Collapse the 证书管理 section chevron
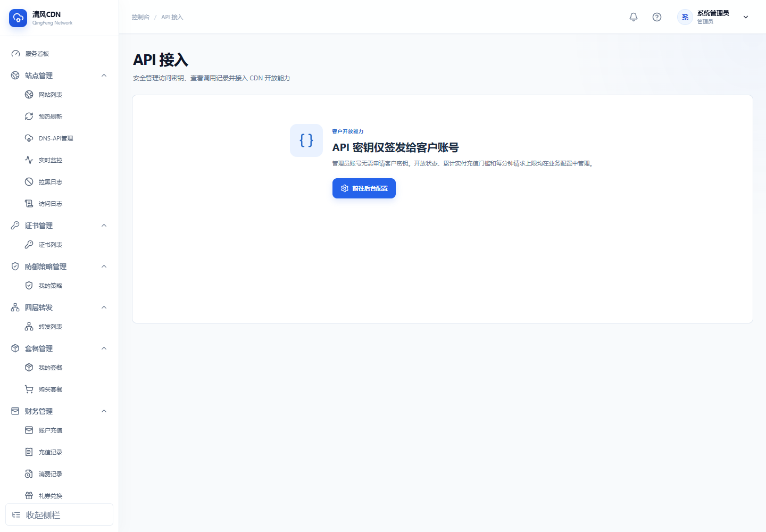766x532 pixels. coord(104,226)
